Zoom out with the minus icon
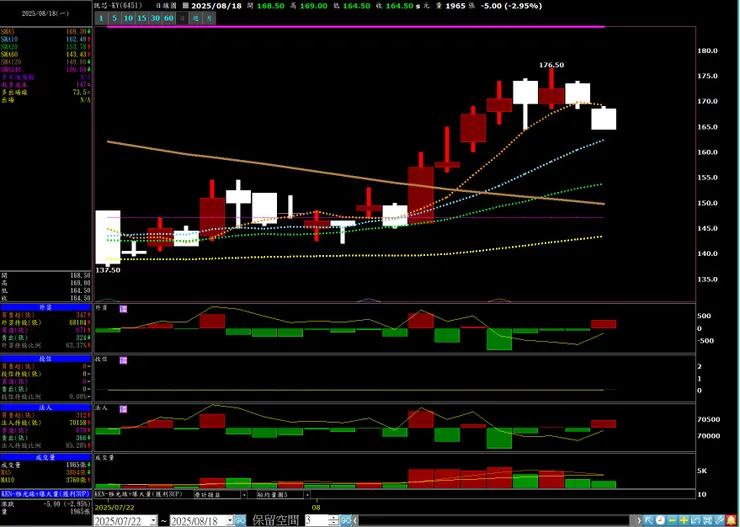Screen dimensions: 740x527 [x=672, y=520]
